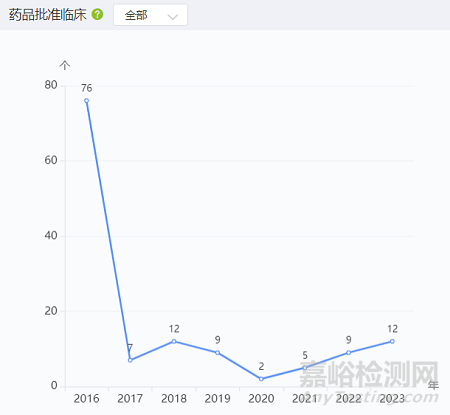Select the 2018 data point valued 12
The image size is (450, 415).
[174, 341]
